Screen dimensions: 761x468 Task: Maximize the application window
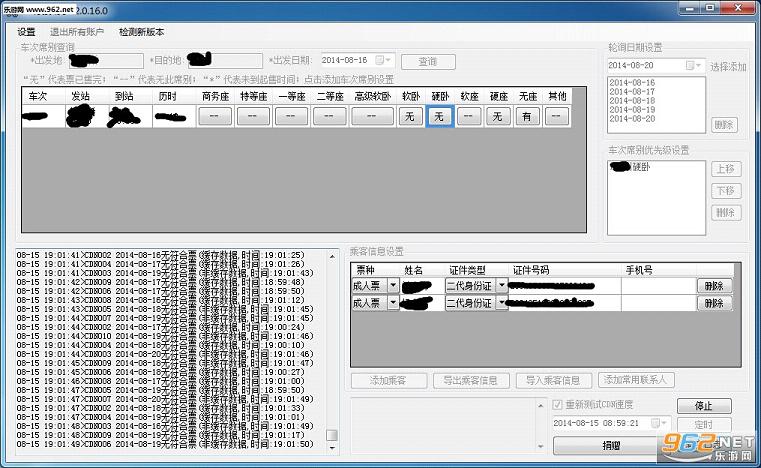coord(710,8)
